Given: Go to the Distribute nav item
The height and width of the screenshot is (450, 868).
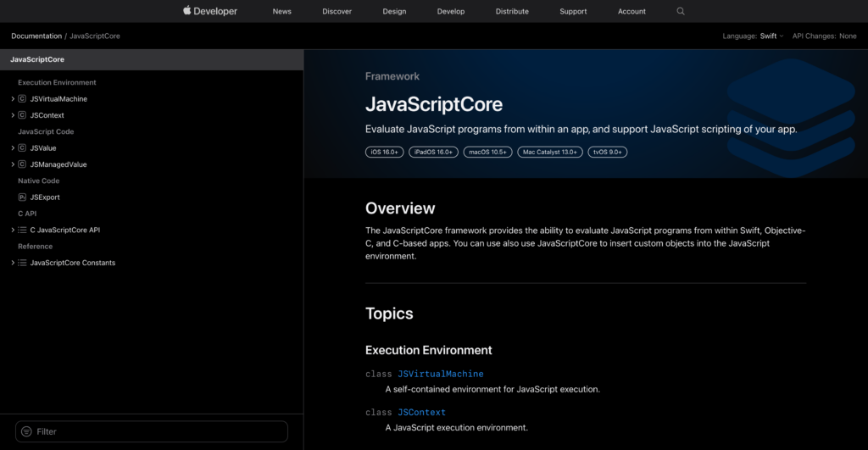Looking at the screenshot, I should coord(512,12).
